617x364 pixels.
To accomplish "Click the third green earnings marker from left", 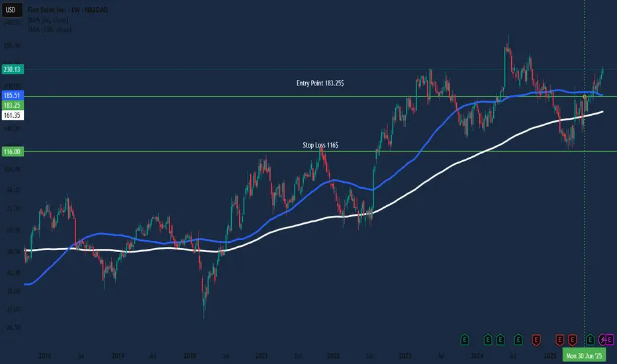I will click(x=500, y=340).
